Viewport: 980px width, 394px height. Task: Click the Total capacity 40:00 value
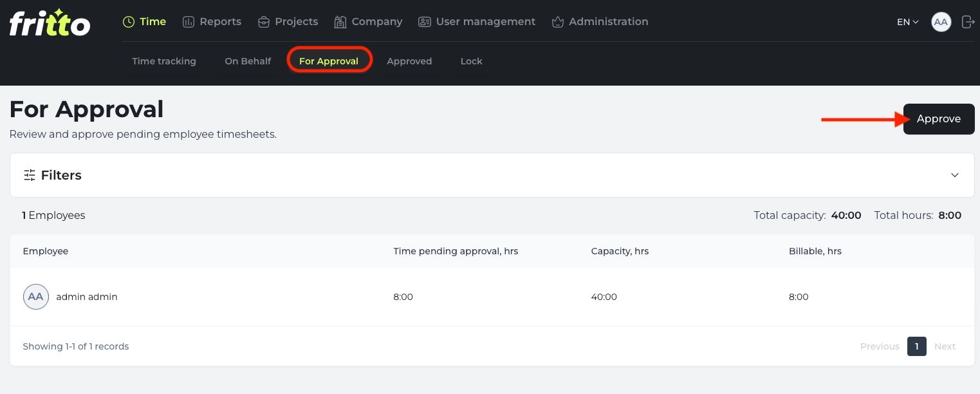[846, 216]
